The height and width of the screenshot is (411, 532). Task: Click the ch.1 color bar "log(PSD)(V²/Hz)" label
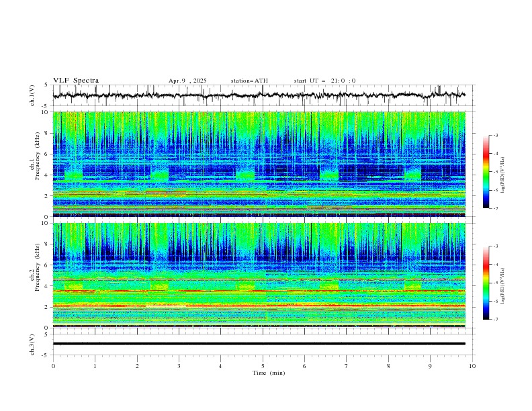503,175
